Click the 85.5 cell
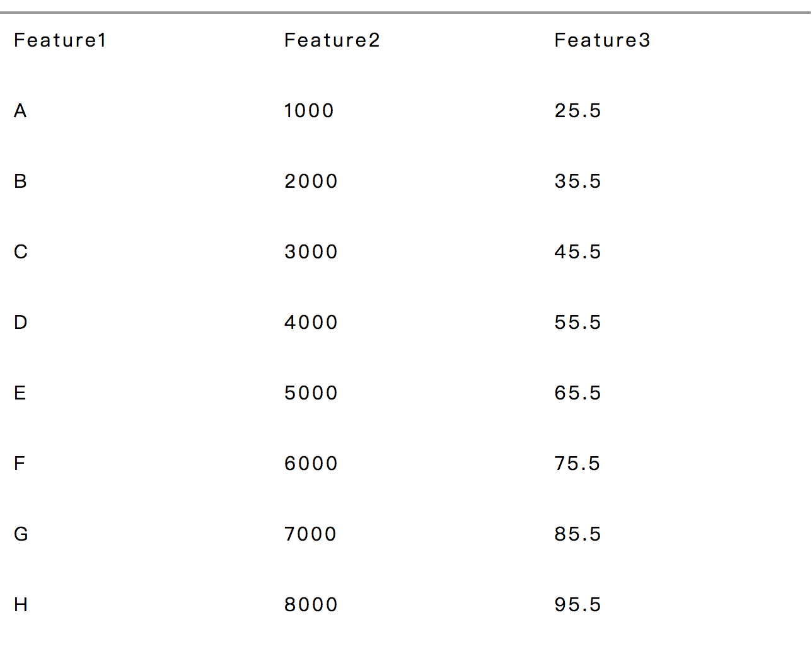This screenshot has width=812, height=649. pyautogui.click(x=577, y=534)
